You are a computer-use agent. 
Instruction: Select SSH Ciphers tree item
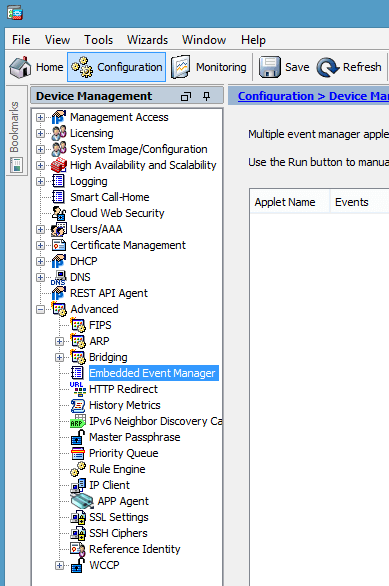point(118,533)
